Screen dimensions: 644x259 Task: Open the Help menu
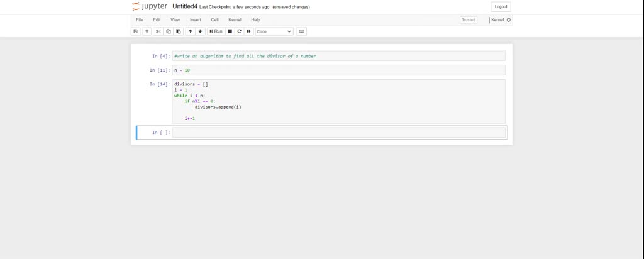pyautogui.click(x=255, y=19)
